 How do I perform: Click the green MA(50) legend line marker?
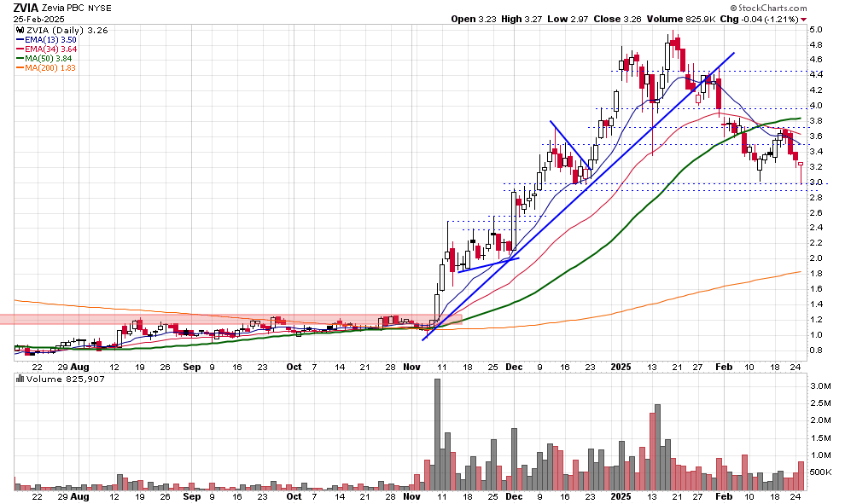coord(20,59)
